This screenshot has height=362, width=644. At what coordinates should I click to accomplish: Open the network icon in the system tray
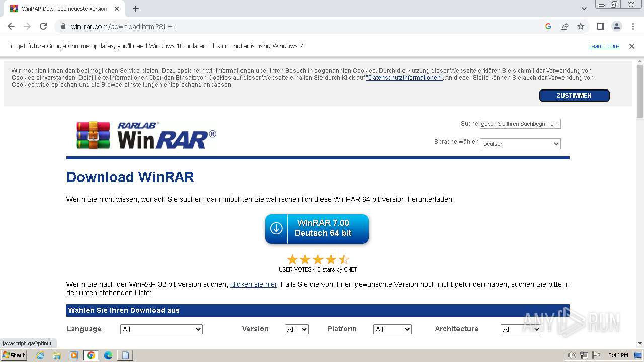tap(584, 355)
